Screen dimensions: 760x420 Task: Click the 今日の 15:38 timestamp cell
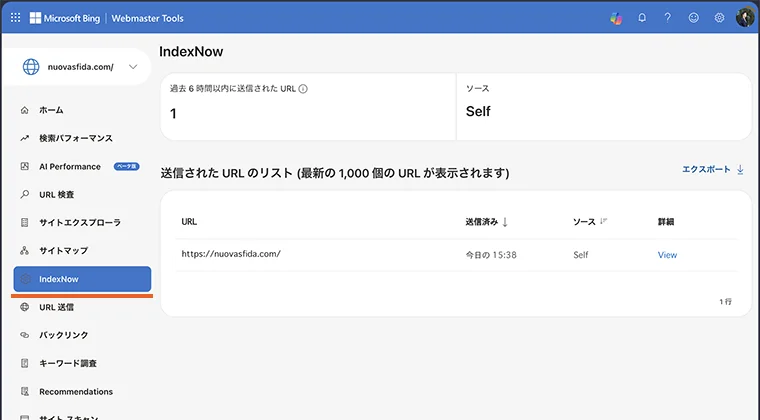[x=491, y=255]
